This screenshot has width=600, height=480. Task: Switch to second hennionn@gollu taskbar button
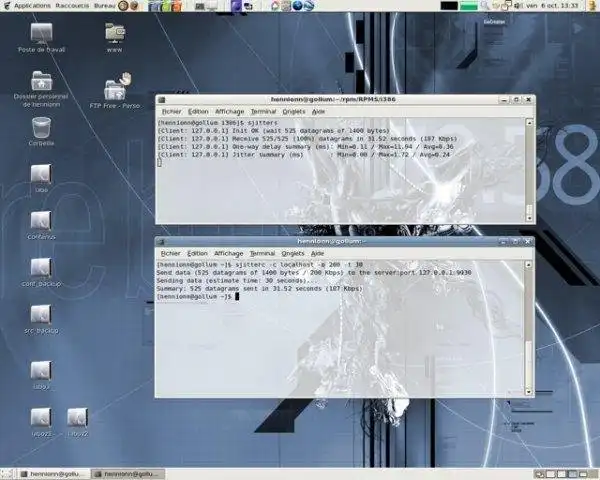tap(128, 474)
